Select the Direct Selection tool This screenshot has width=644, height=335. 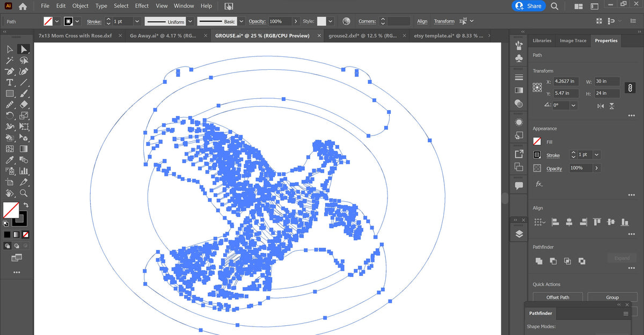coord(24,49)
